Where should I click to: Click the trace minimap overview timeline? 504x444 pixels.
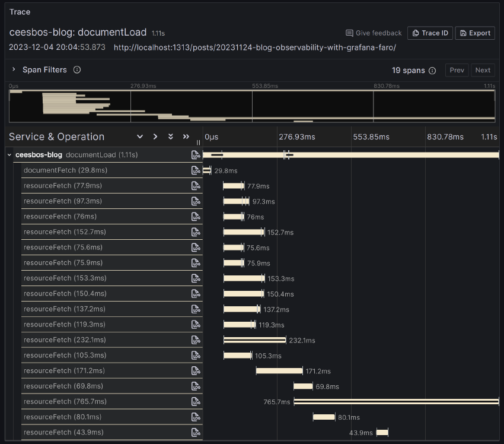[252, 107]
